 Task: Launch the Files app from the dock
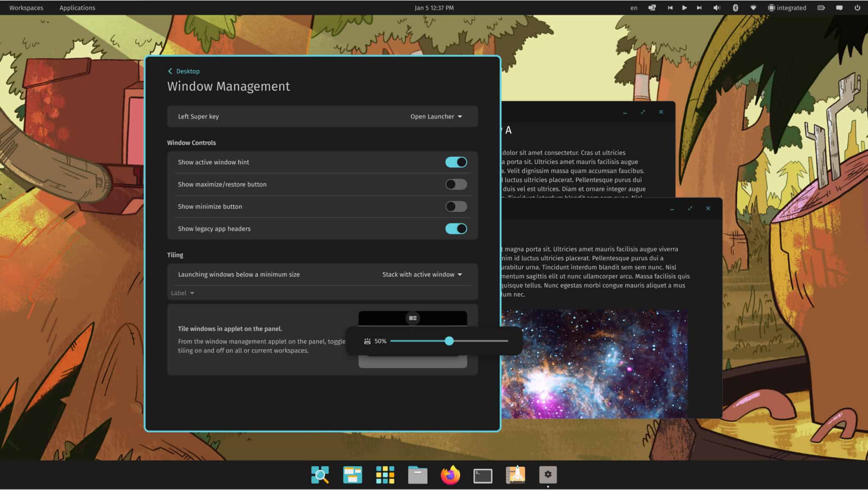[417, 475]
